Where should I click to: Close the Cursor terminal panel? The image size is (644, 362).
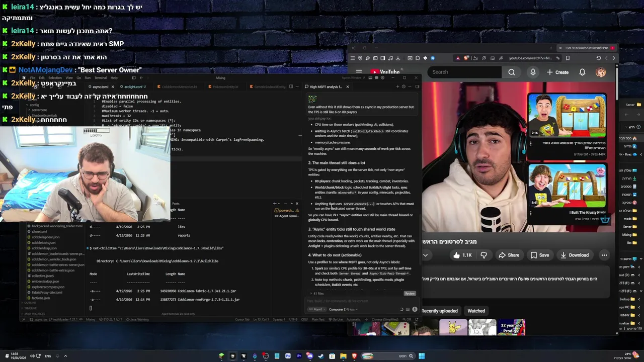pos(297,204)
